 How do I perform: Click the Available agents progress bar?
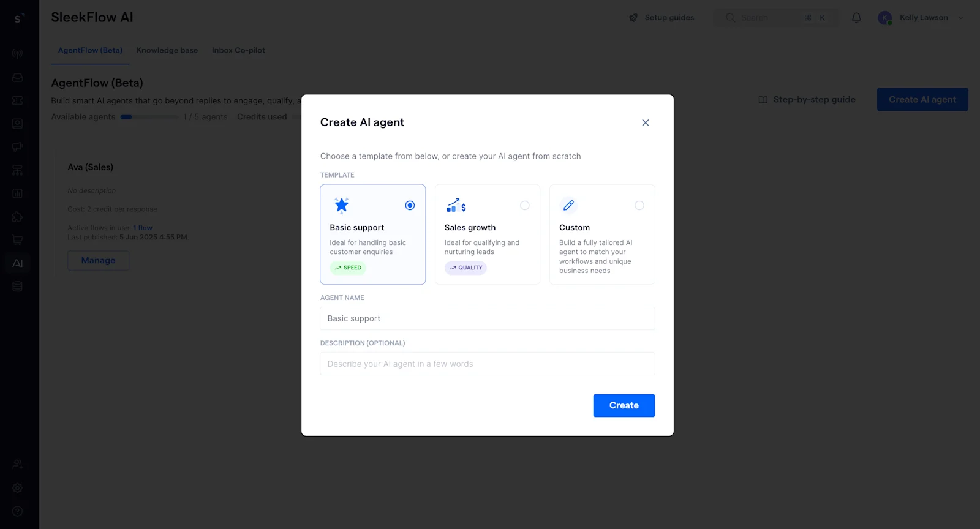[x=150, y=117]
